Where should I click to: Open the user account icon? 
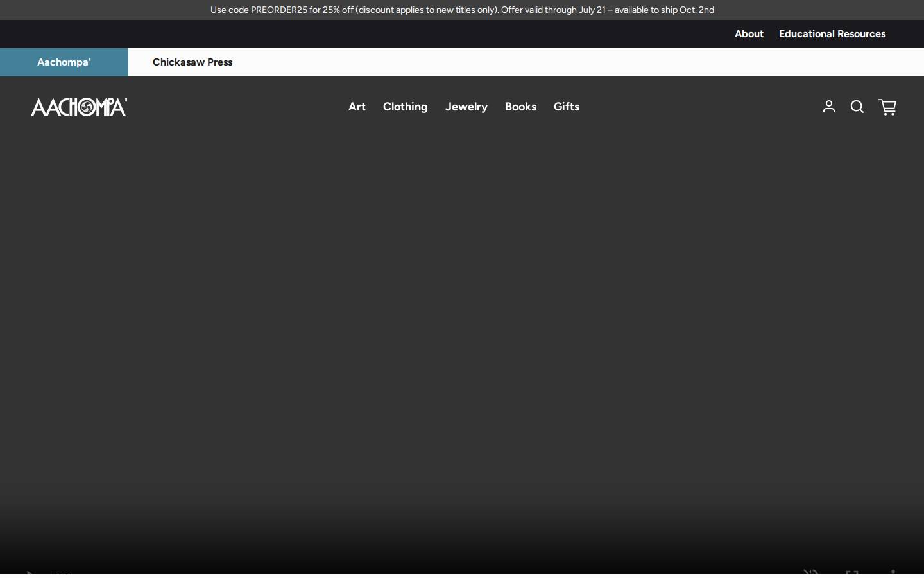tap(829, 107)
